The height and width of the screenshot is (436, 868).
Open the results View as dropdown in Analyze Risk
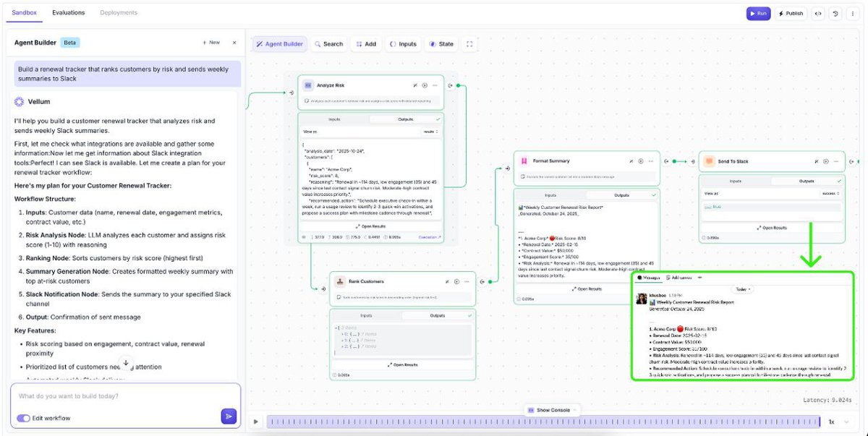click(430, 132)
